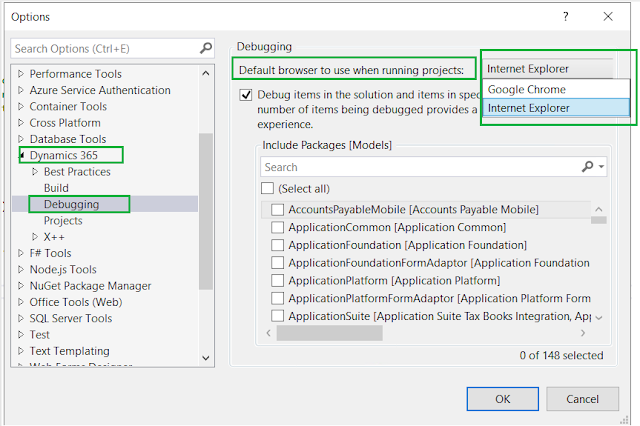The width and height of the screenshot is (640, 426).
Task: Select the NuGet Package Manager tree item
Action: tap(90, 286)
